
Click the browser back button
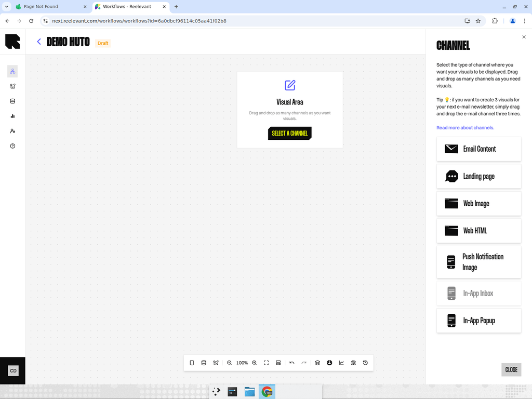point(7,21)
